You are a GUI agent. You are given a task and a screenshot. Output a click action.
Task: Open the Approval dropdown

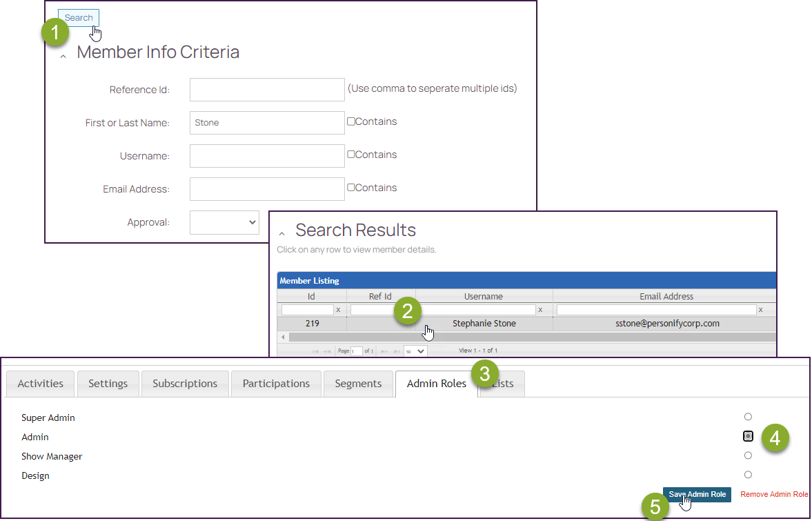(224, 222)
